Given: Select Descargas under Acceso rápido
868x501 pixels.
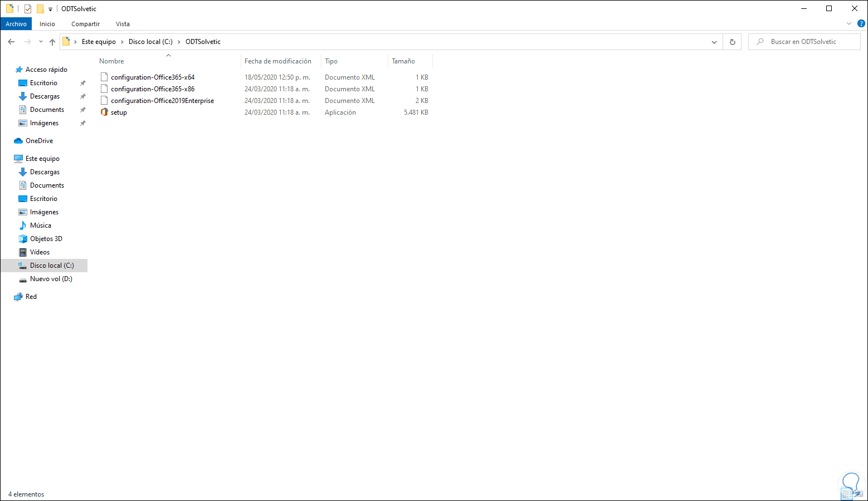Looking at the screenshot, I should (45, 96).
